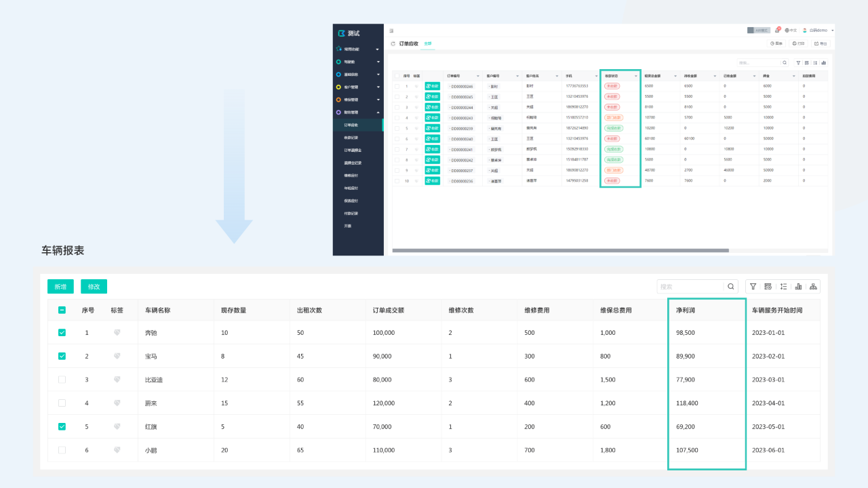
Task: Click the 修改 button in vehicle report
Action: [x=94, y=287]
